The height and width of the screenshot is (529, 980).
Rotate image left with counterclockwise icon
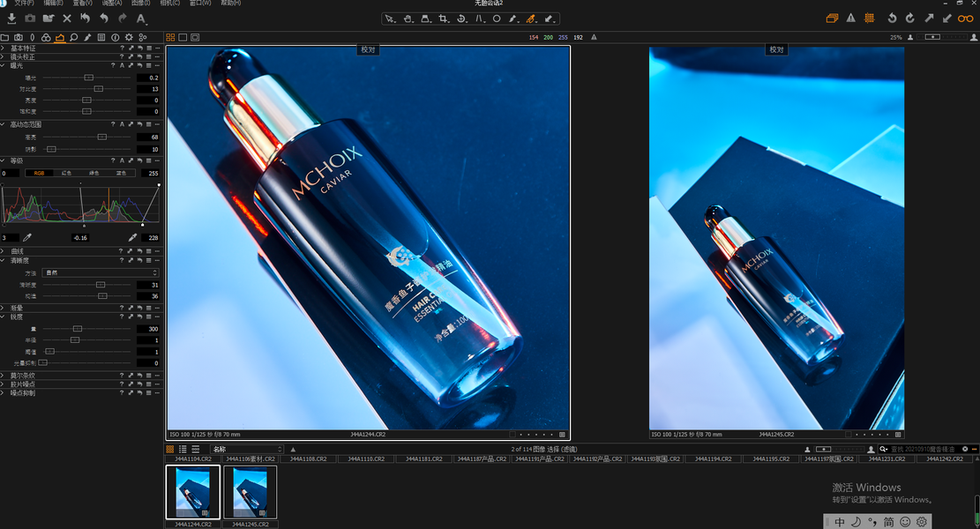pyautogui.click(x=892, y=19)
